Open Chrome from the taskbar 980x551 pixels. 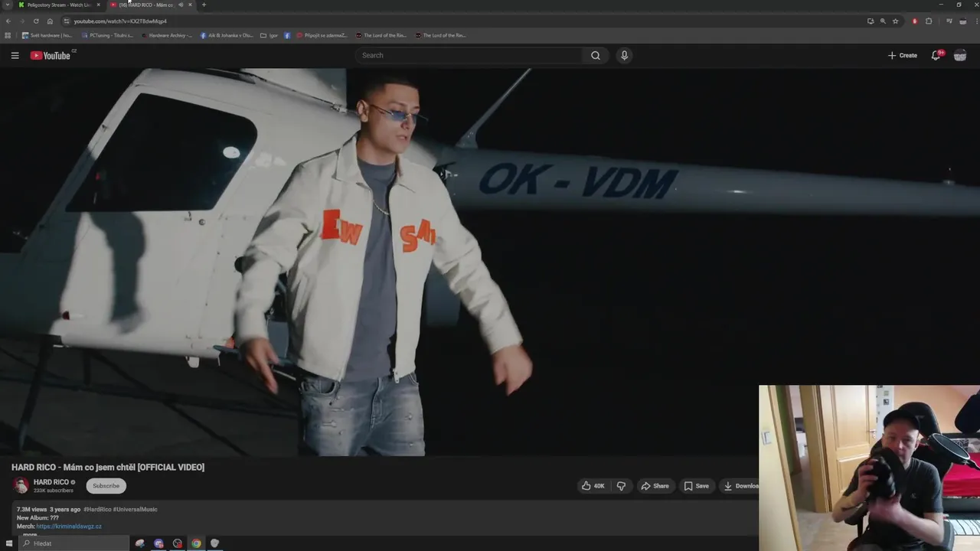(196, 543)
